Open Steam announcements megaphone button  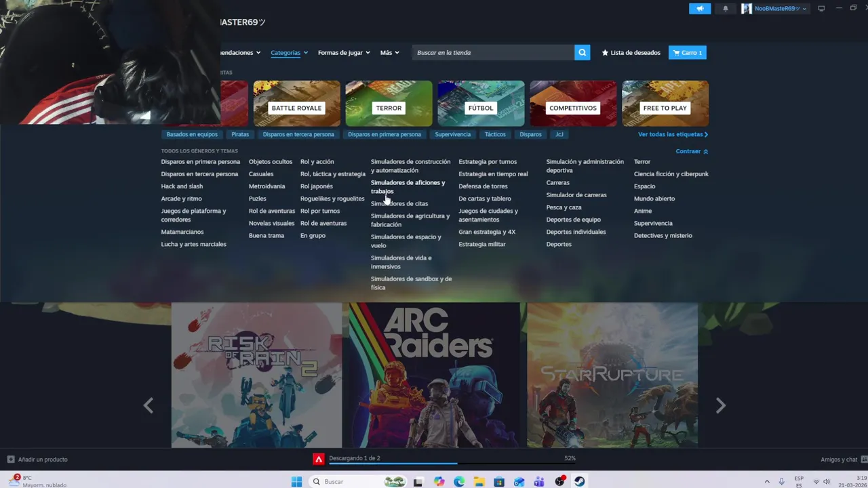tap(700, 9)
